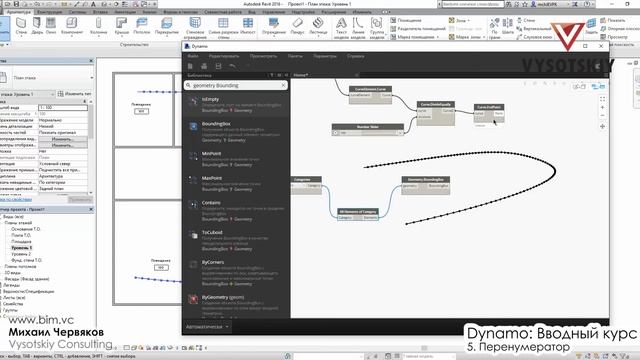Select the Компонент tool in the ribbon
The height and width of the screenshot is (360, 640).
pos(72,26)
